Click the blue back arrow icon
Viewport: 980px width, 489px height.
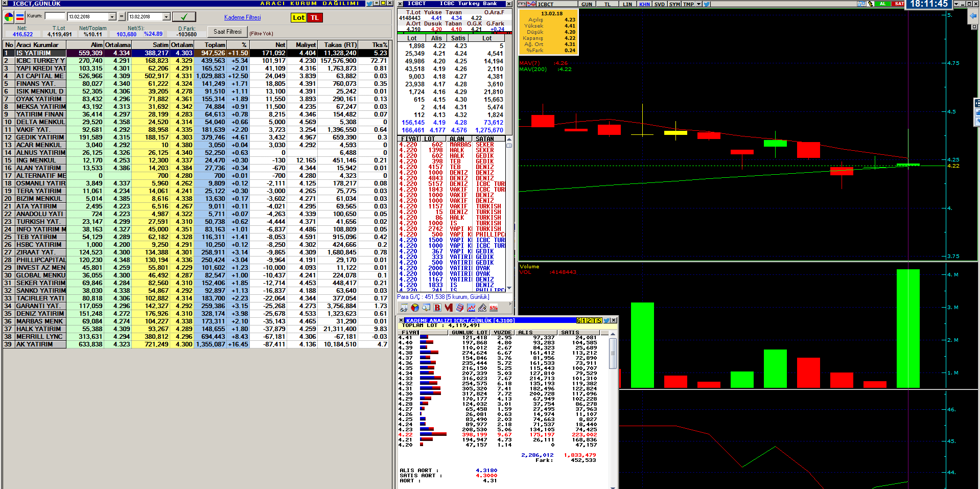pyautogui.click(x=973, y=16)
